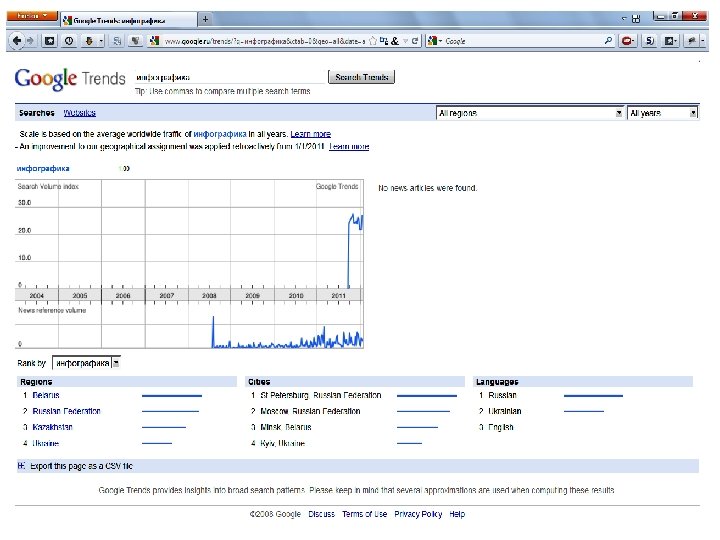Select the Searches tab
Image resolution: width=720 pixels, height=540 pixels.
click(37, 113)
